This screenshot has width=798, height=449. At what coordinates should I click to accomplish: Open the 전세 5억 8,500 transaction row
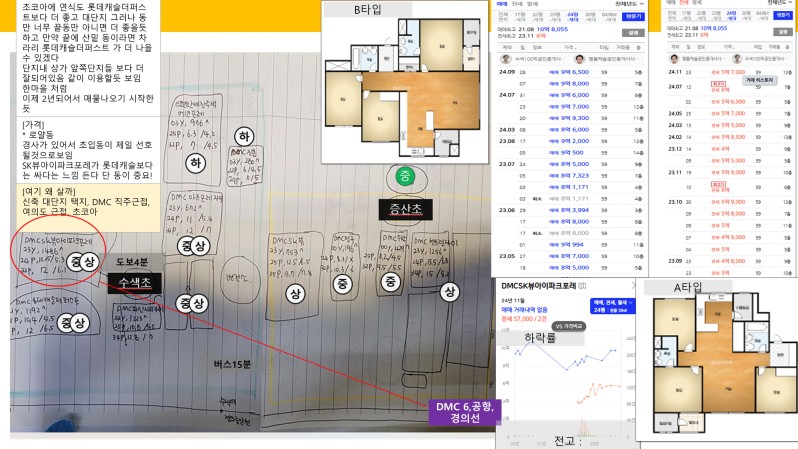pyautogui.click(x=728, y=137)
